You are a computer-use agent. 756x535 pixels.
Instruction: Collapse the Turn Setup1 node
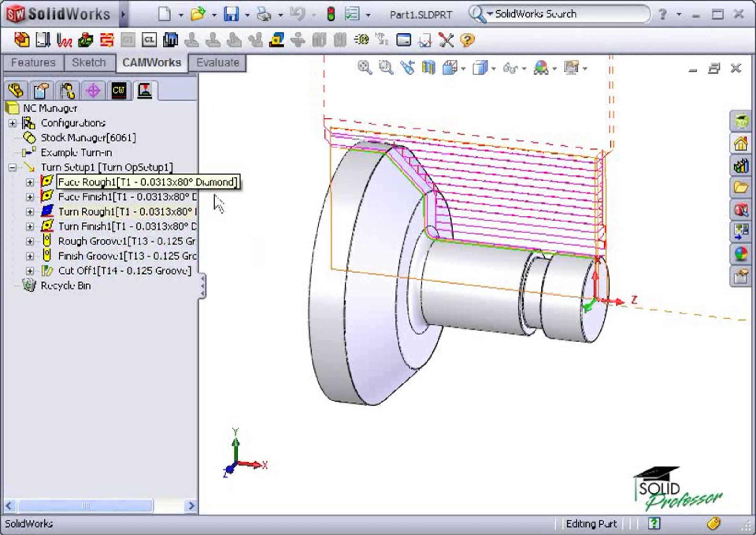pos(13,167)
